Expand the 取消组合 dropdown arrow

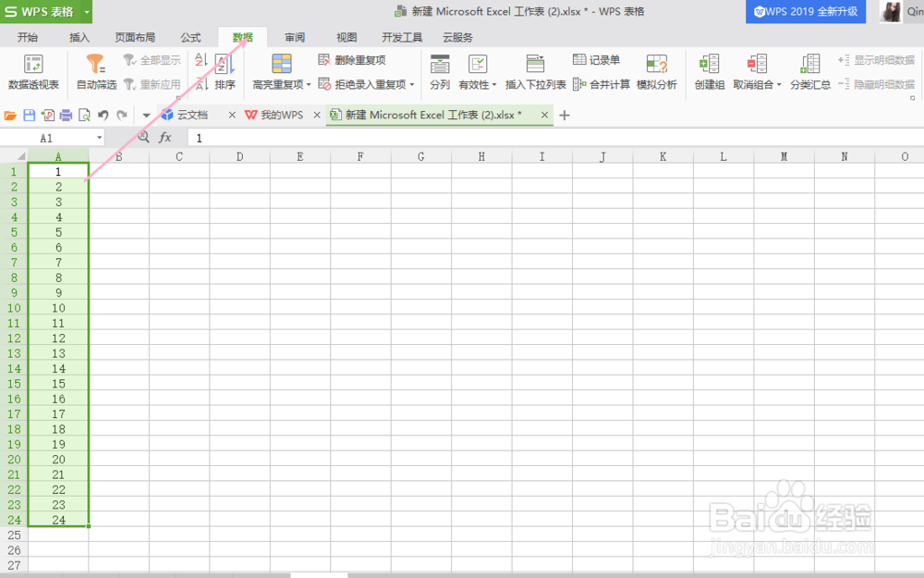click(x=778, y=84)
